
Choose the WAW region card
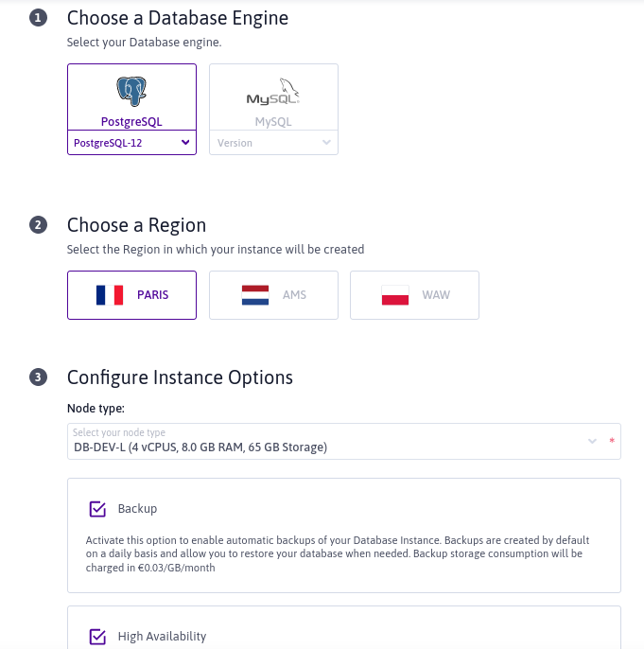coord(435,295)
